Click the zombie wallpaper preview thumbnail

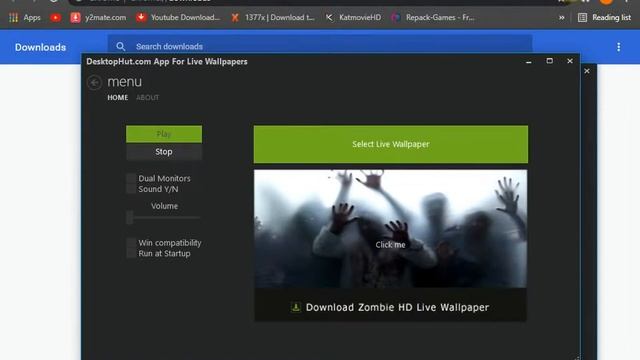(391, 229)
